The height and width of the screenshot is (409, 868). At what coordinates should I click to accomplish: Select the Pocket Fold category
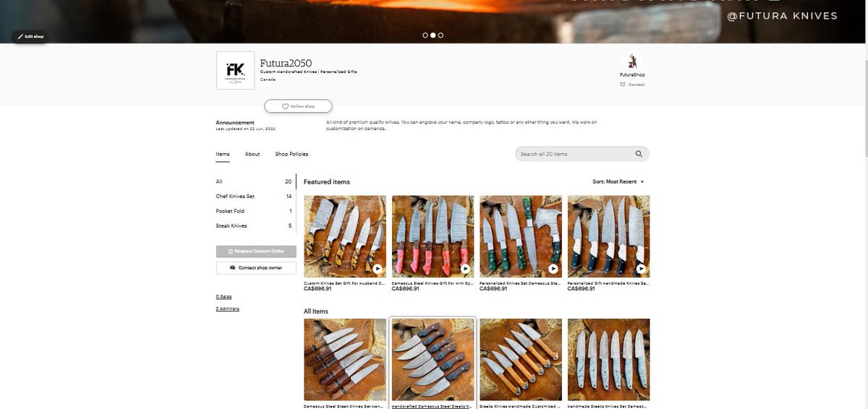coord(254,211)
